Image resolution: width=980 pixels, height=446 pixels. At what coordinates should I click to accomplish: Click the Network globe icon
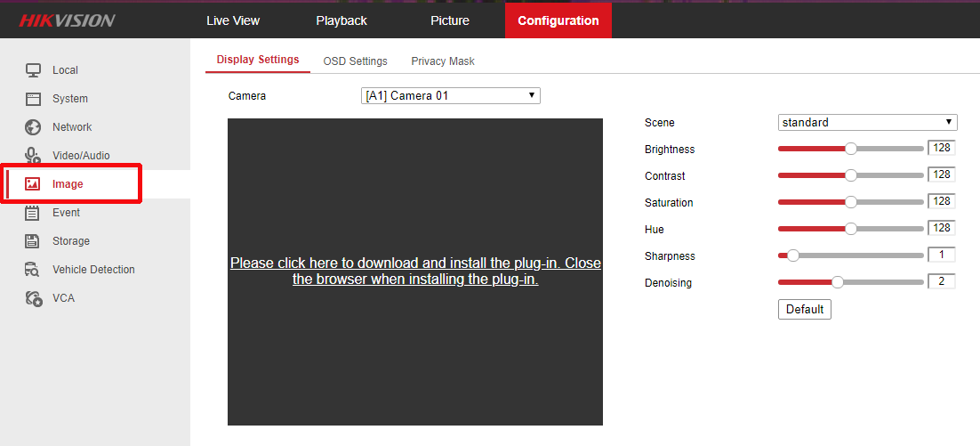(33, 127)
